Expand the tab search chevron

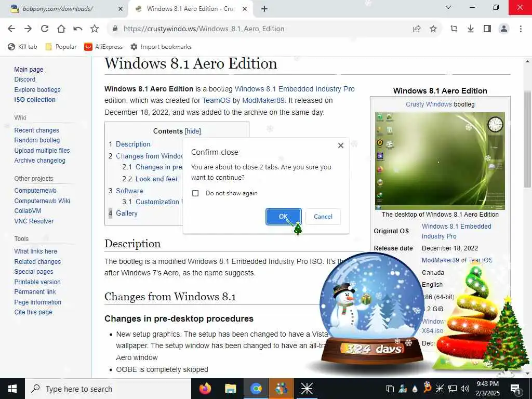[x=448, y=7]
